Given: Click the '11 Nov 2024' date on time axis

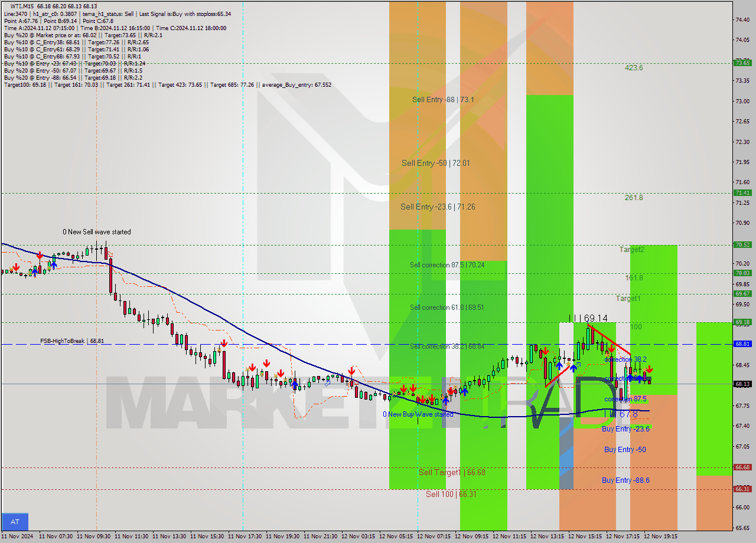Looking at the screenshot, I should (18, 537).
